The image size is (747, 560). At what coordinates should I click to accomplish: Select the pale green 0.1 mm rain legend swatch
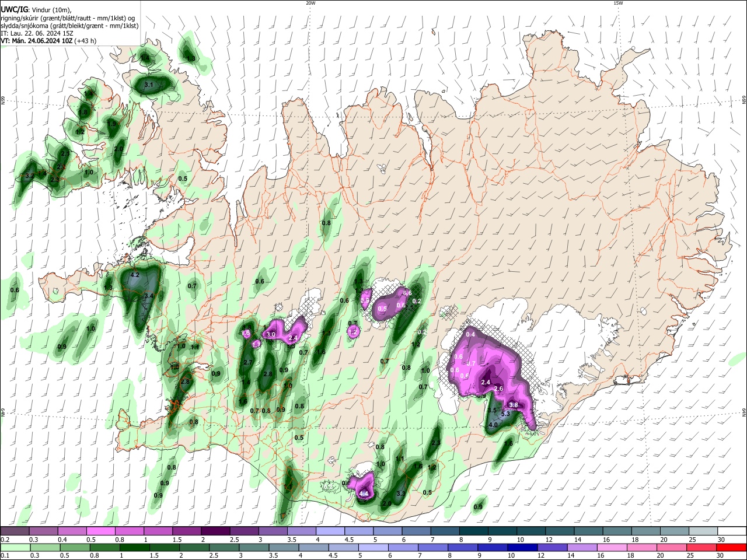(15, 547)
